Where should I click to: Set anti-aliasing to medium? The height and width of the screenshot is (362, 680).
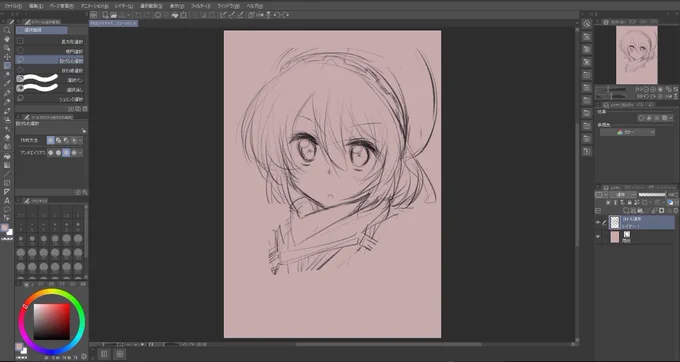click(66, 153)
